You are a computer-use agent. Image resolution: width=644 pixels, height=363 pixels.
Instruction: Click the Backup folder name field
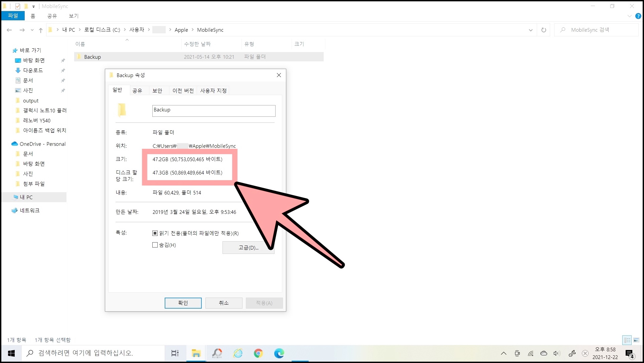[x=213, y=111]
